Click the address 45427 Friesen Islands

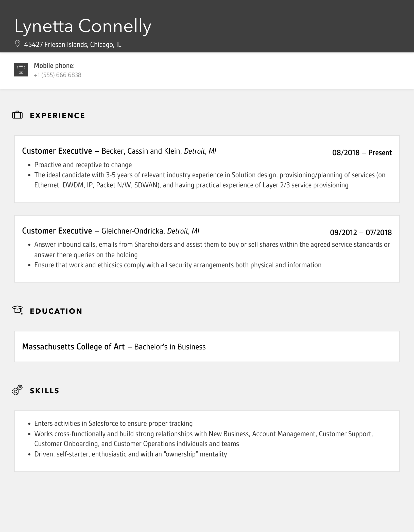73,45
